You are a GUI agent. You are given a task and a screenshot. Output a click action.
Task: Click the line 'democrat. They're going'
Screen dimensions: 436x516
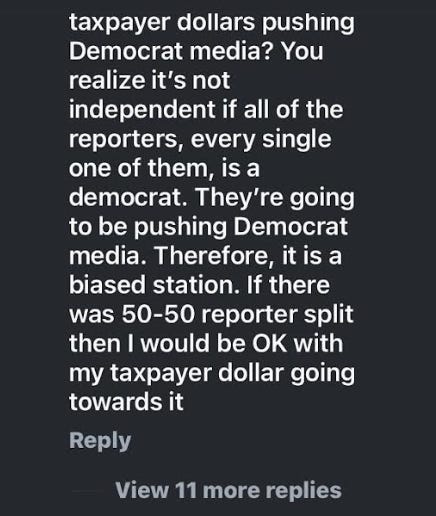point(212,199)
